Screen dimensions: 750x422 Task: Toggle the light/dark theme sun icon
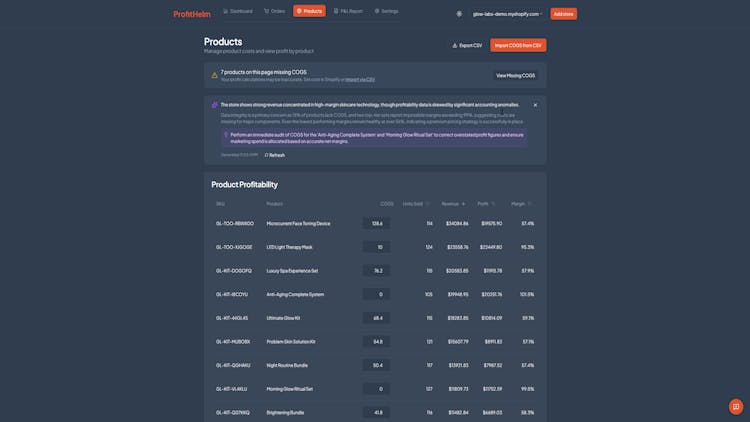[459, 14]
